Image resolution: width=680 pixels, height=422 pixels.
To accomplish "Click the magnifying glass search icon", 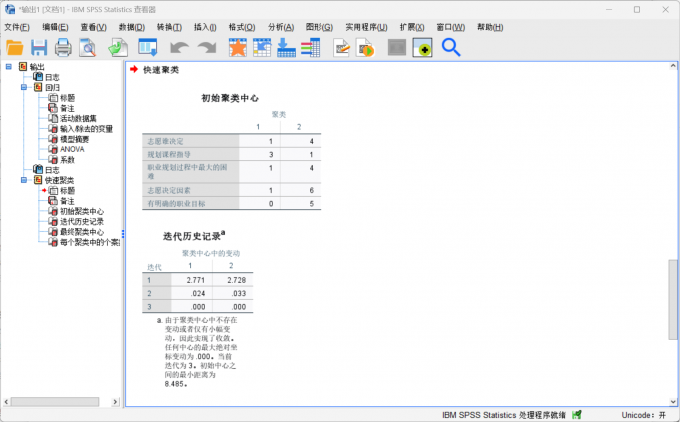I will pyautogui.click(x=451, y=47).
